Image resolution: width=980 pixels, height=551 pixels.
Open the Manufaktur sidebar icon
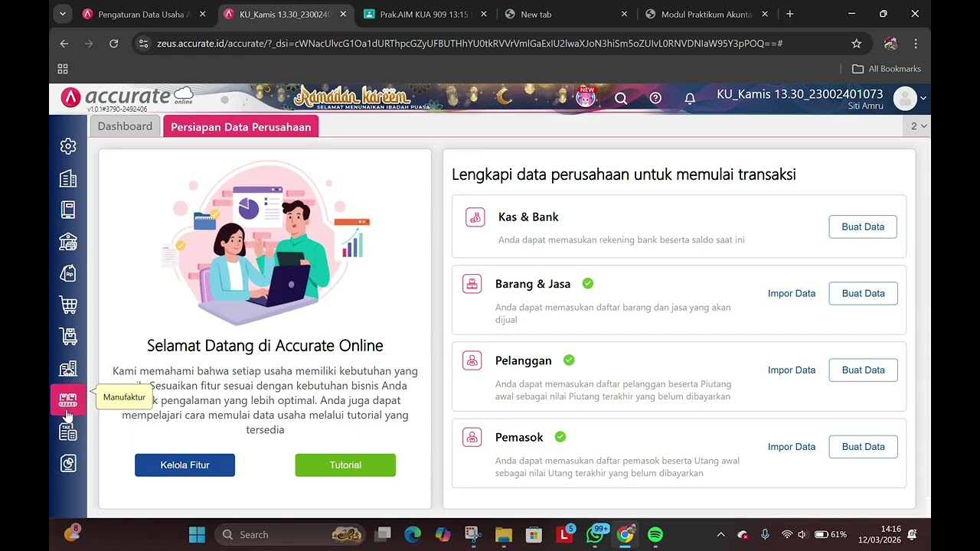(x=68, y=400)
